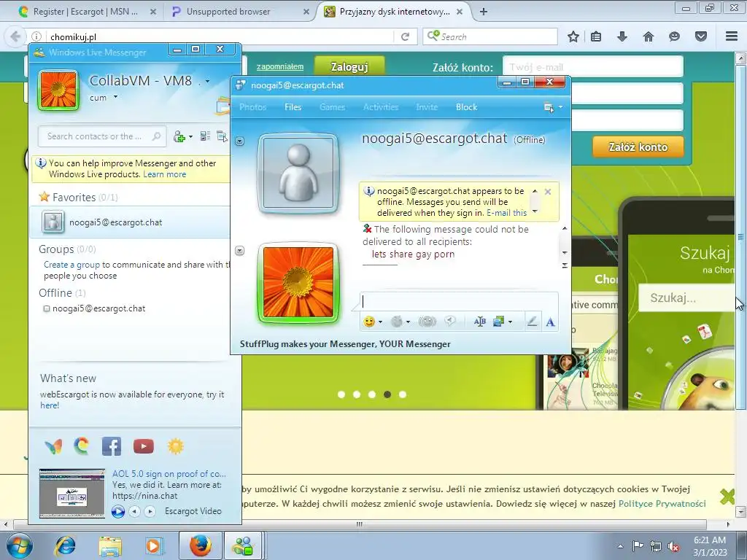Open the background picker icon in chat
Screen dimensions: 747x560
coord(498,322)
